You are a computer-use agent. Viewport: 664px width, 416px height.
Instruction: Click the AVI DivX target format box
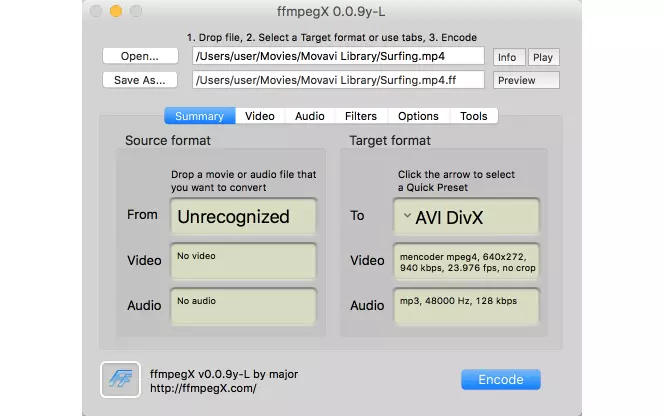click(466, 216)
